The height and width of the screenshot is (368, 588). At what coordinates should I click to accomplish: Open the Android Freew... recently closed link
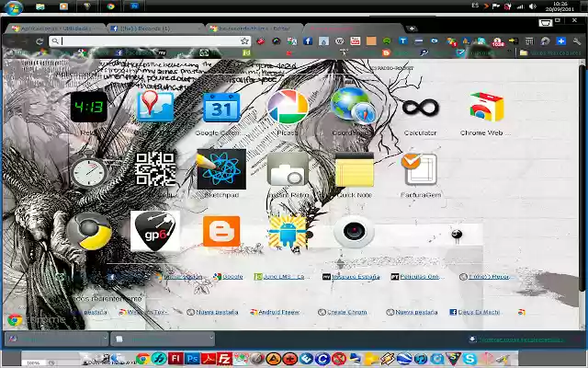275,312
